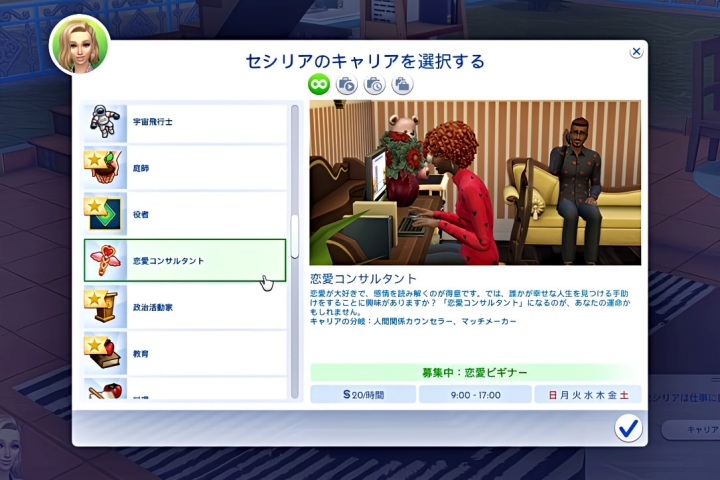This screenshot has height=480, width=720.
Task: Select the part-time careers clock filter
Action: pyautogui.click(x=375, y=85)
